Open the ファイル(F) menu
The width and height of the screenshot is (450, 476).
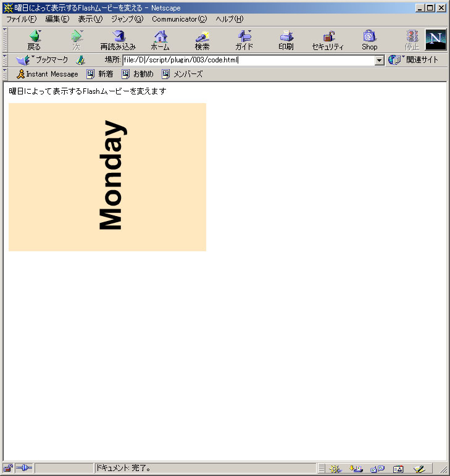pyautogui.click(x=21, y=19)
